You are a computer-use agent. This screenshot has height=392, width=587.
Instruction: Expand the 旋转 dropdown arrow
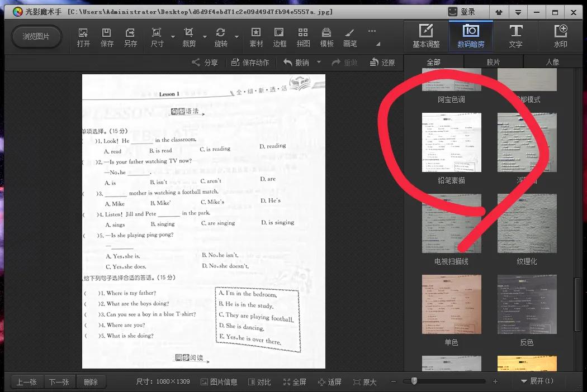coord(236,37)
